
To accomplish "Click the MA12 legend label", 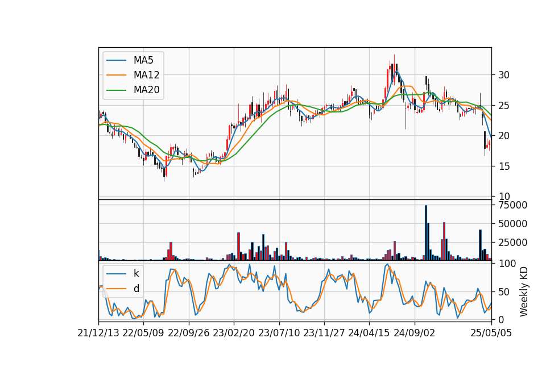I will (x=146, y=75).
